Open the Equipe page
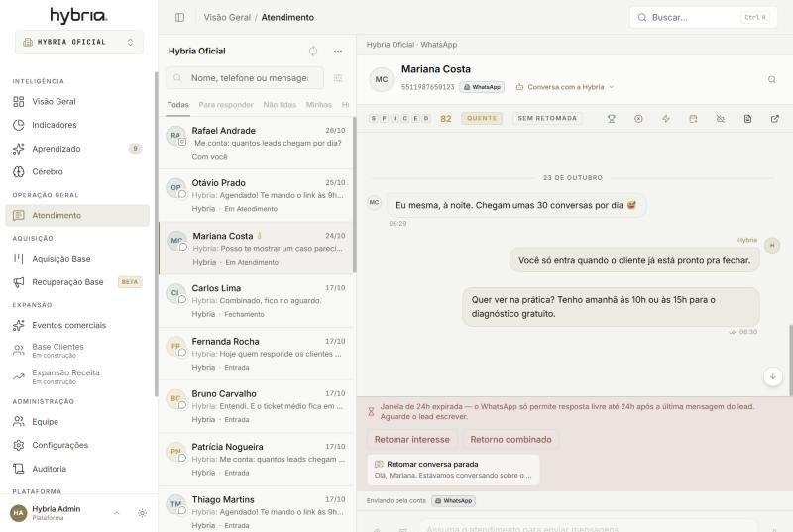793x532 pixels. pyautogui.click(x=77, y=421)
